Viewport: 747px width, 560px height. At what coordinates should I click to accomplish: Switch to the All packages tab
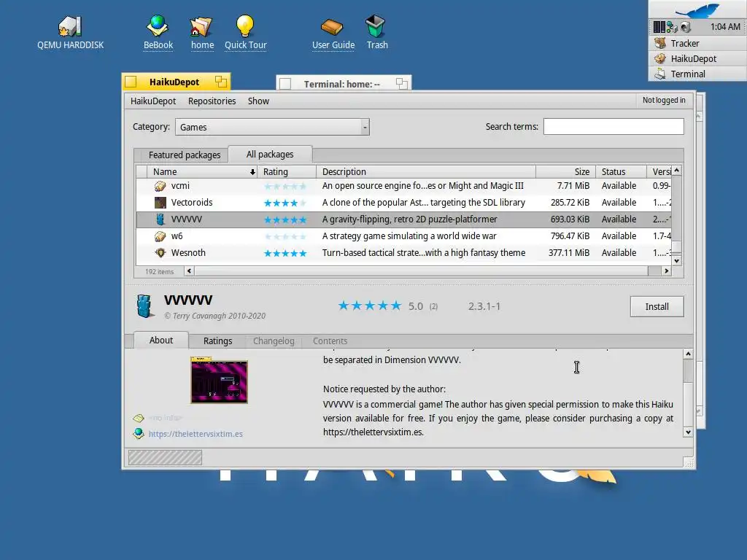[270, 155]
